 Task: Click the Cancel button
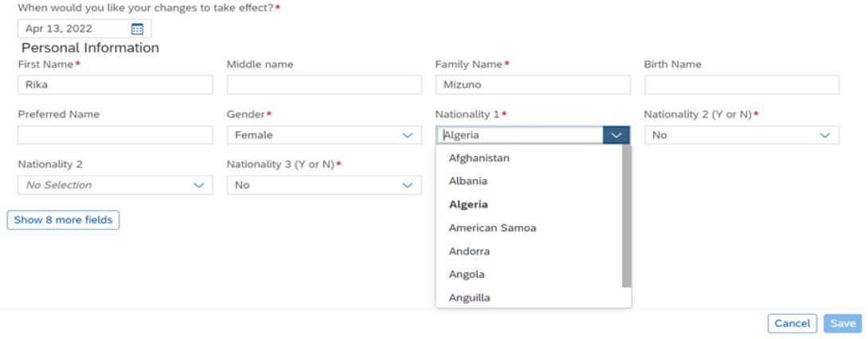coord(792,324)
